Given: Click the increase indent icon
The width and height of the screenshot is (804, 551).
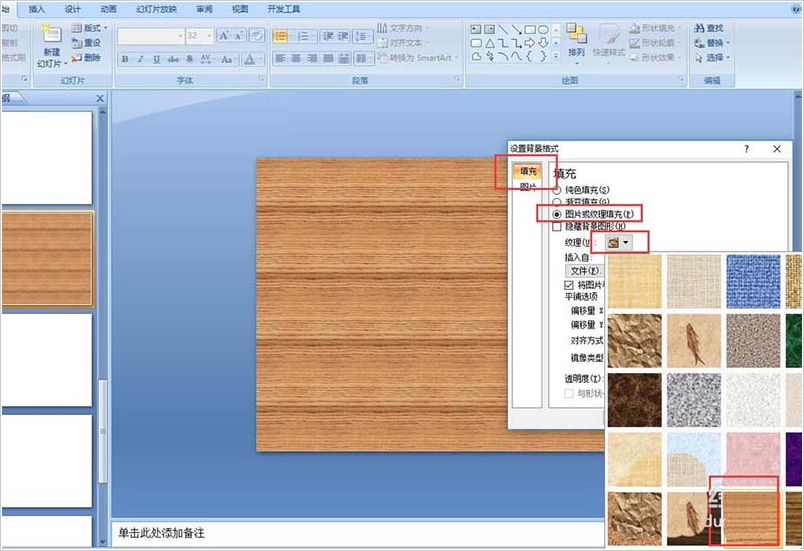Looking at the screenshot, I should point(343,36).
